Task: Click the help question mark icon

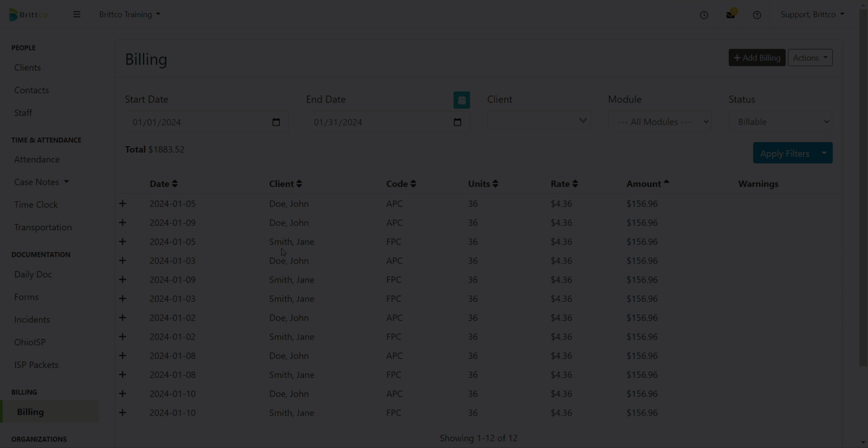Action: tap(757, 15)
